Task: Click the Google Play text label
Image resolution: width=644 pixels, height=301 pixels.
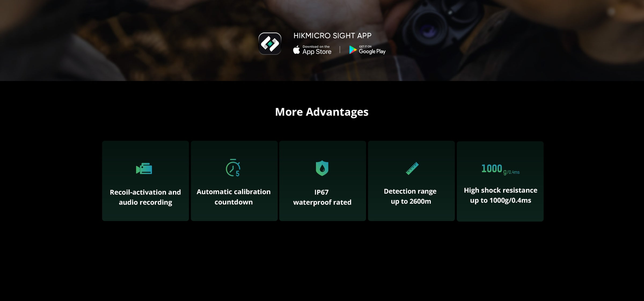Action: [372, 52]
